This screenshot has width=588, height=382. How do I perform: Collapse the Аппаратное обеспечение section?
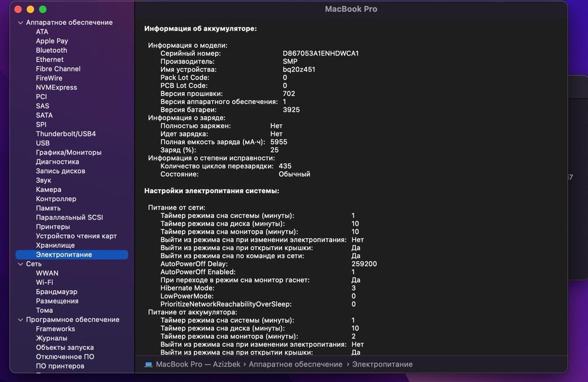tap(20, 22)
